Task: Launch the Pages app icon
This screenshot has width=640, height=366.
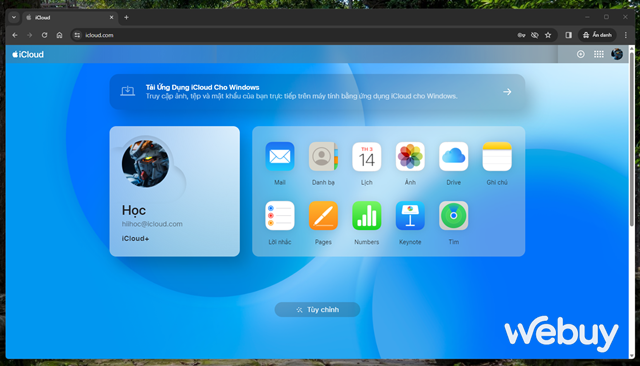Action: 323,216
